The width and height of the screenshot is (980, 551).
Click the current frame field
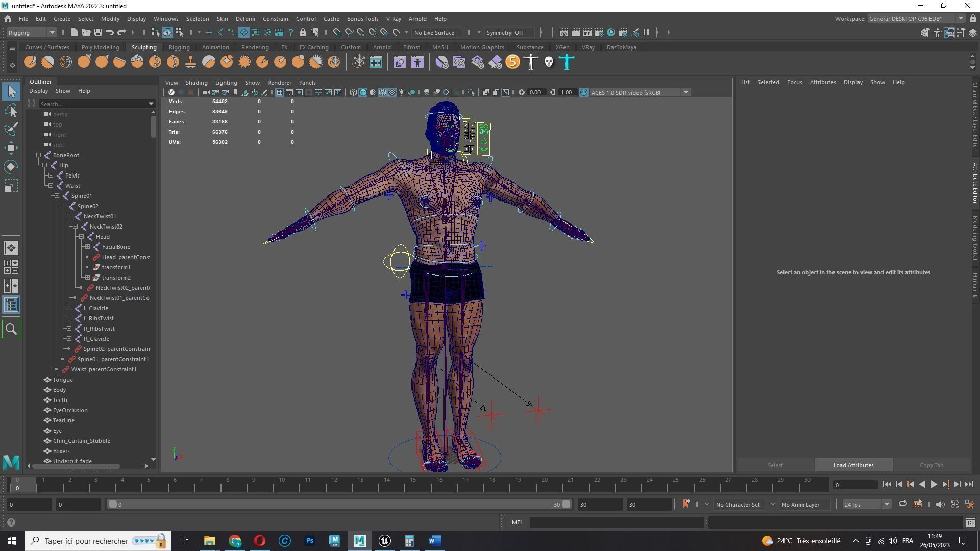[x=855, y=485]
